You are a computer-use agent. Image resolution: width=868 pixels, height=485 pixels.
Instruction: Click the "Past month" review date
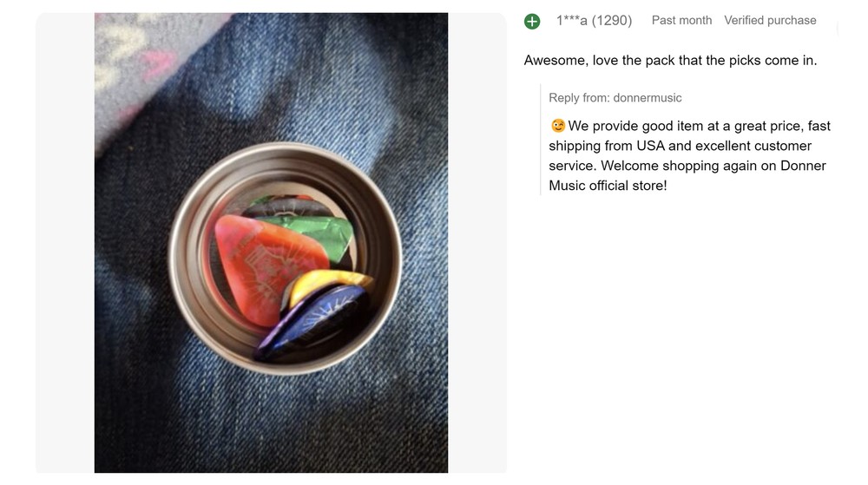pyautogui.click(x=681, y=20)
